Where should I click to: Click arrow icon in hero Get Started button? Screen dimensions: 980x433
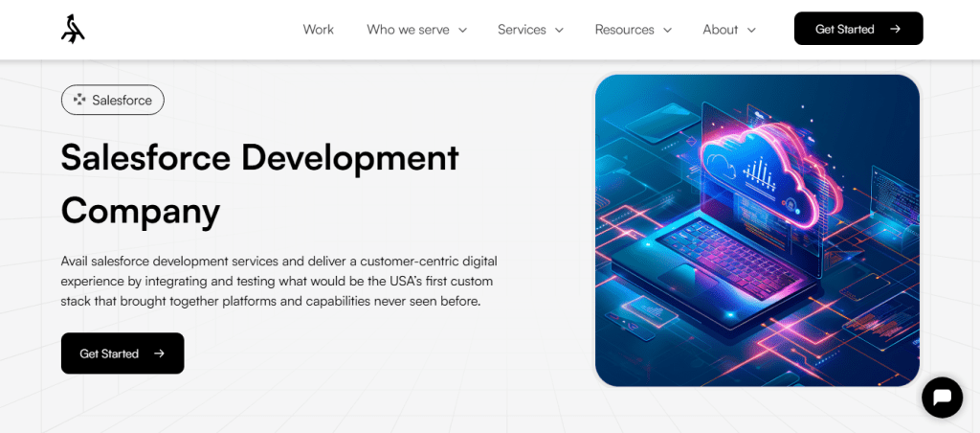(160, 353)
